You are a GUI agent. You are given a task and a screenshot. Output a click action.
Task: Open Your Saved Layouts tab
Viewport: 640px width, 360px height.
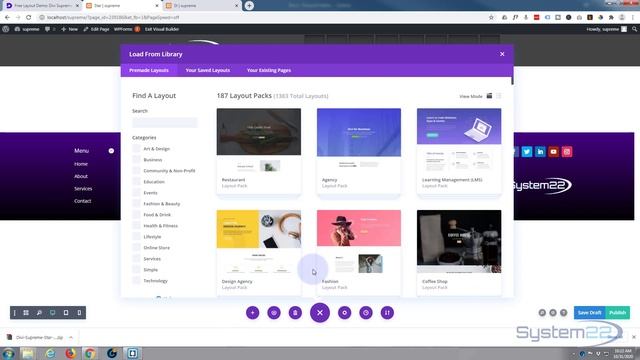pos(208,70)
